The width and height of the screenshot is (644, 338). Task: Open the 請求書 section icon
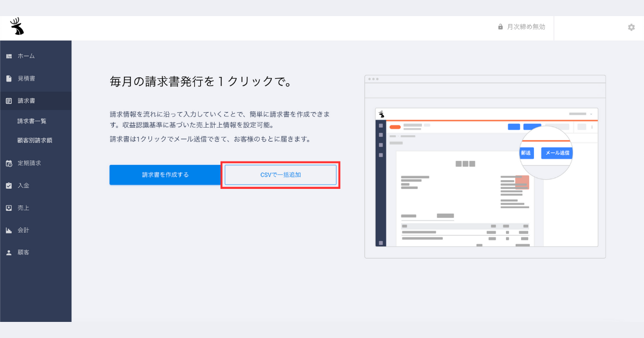coord(9,100)
